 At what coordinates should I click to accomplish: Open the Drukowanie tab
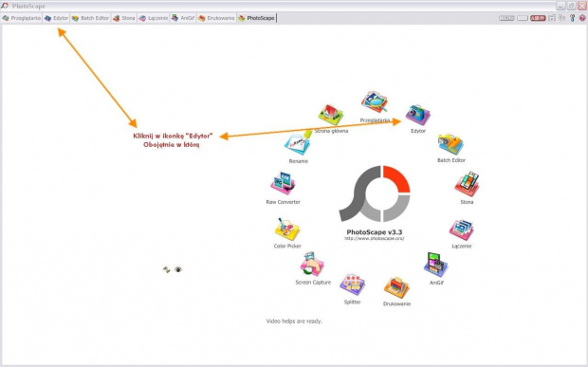(x=216, y=18)
